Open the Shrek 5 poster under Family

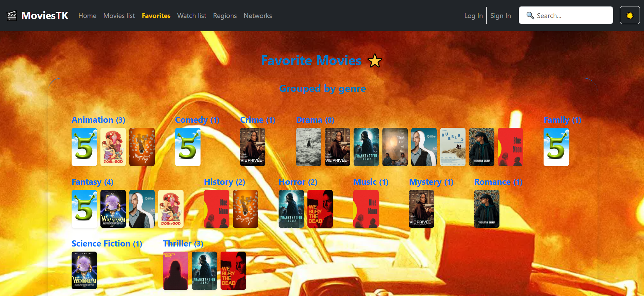click(x=556, y=147)
